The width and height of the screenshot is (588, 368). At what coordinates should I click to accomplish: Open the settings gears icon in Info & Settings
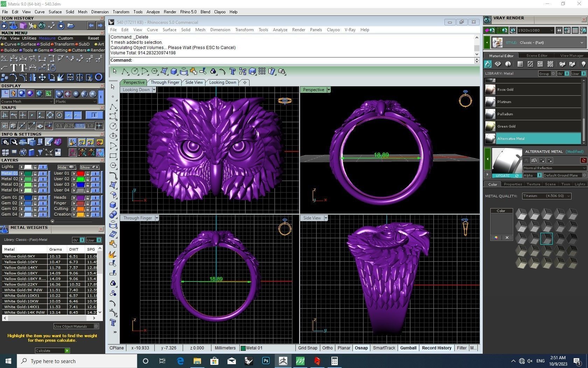coord(5,142)
